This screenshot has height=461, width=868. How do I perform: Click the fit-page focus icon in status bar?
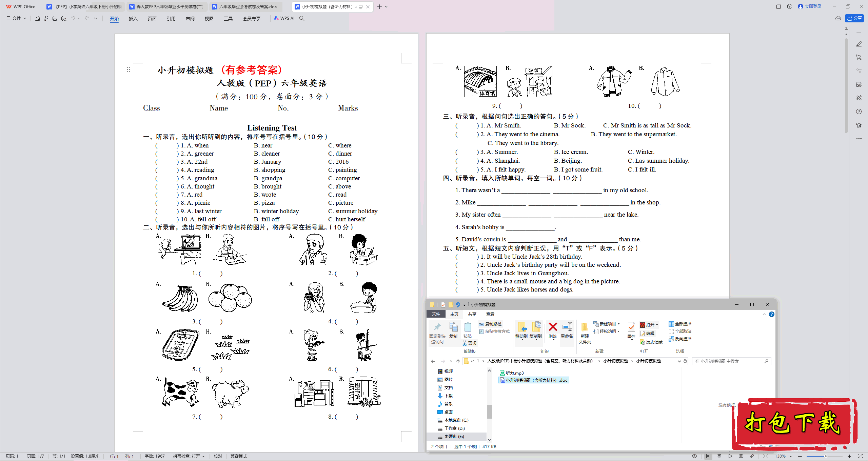pyautogui.click(x=766, y=456)
